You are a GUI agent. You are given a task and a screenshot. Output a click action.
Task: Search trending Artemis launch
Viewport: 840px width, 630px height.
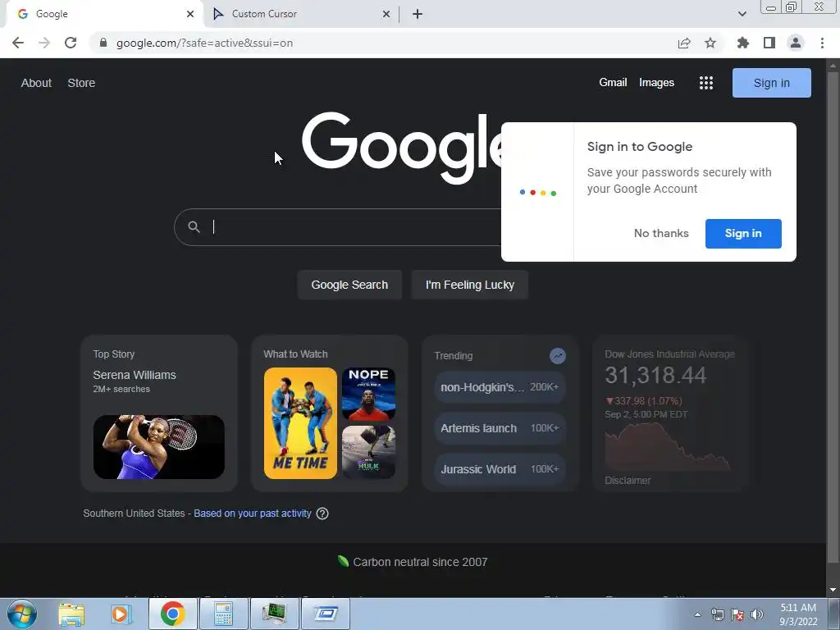point(500,428)
